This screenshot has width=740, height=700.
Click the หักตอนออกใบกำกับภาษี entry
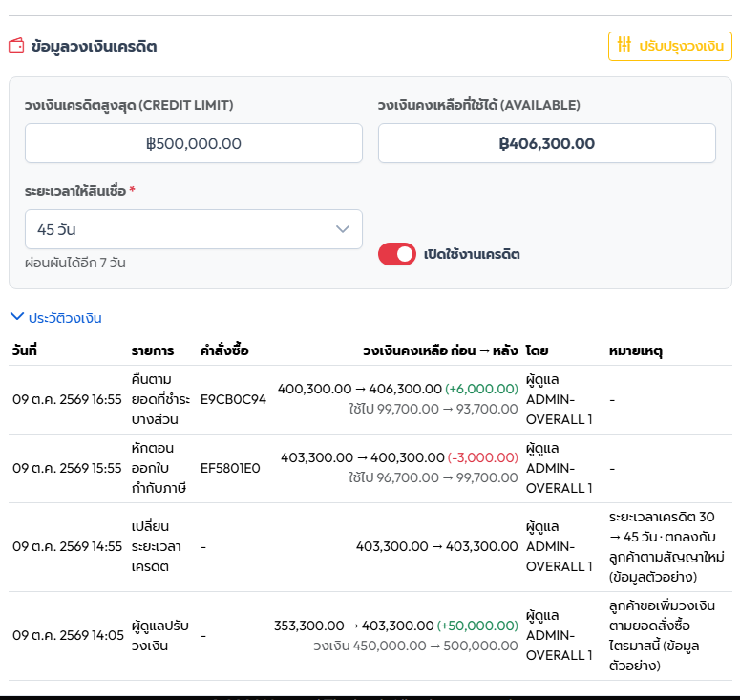point(159,468)
